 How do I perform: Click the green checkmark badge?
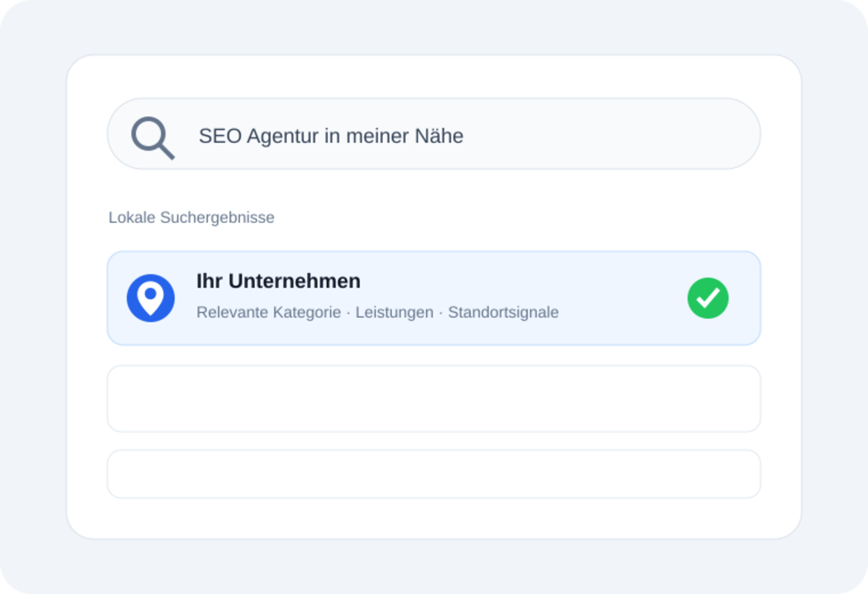pyautogui.click(x=708, y=298)
